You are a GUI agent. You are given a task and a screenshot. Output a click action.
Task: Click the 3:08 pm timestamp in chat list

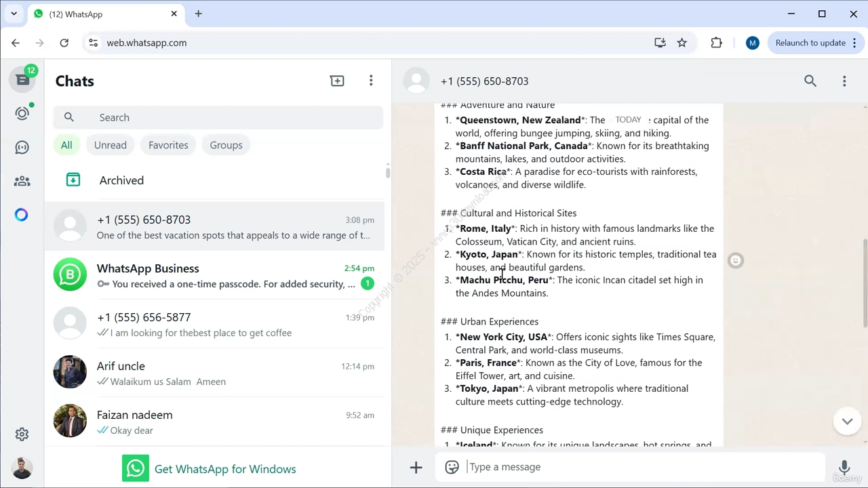[359, 220]
